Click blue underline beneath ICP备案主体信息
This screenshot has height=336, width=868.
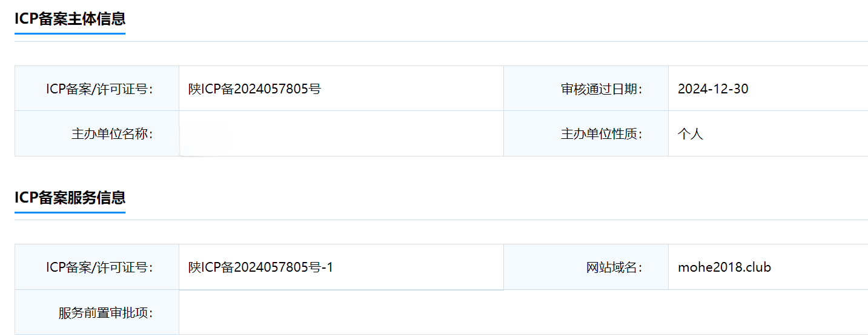pos(70,33)
